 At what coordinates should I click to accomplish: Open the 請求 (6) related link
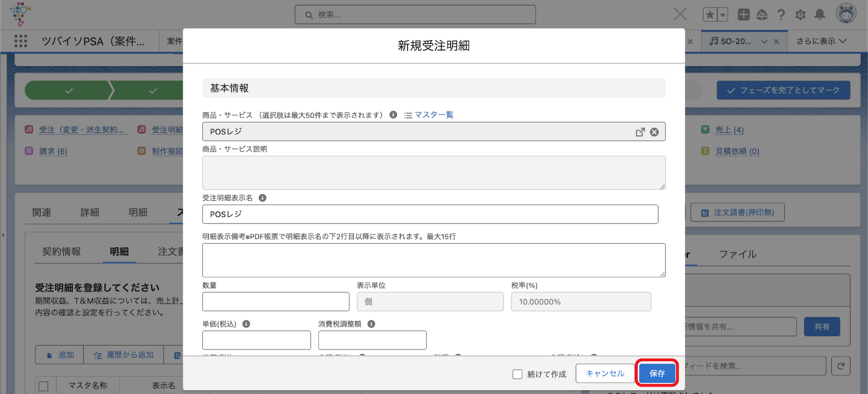tap(53, 151)
